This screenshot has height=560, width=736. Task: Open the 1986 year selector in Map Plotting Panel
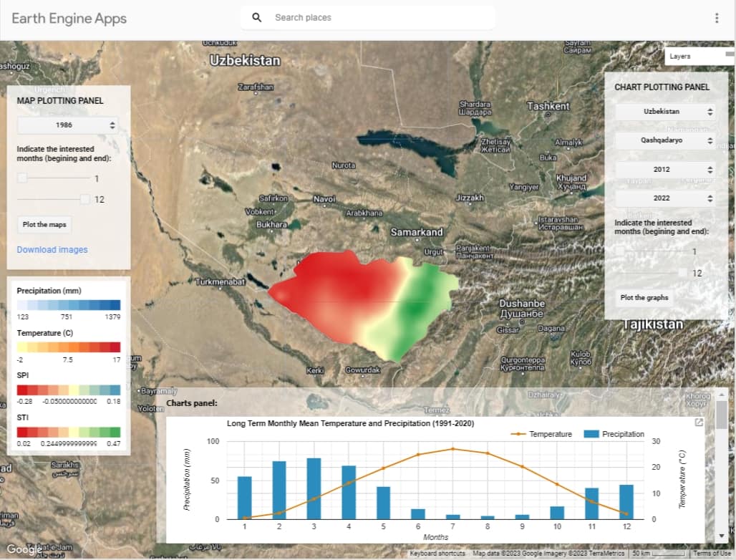(68, 125)
